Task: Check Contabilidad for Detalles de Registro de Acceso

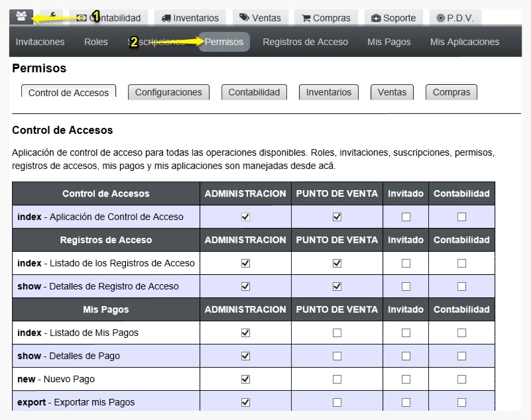Action: 461,287
